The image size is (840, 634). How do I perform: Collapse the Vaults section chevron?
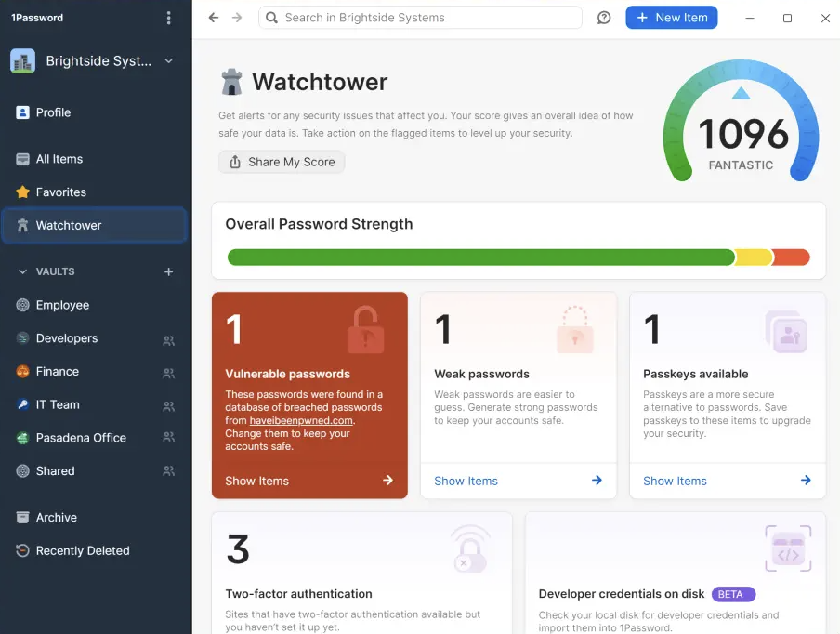[x=22, y=271]
